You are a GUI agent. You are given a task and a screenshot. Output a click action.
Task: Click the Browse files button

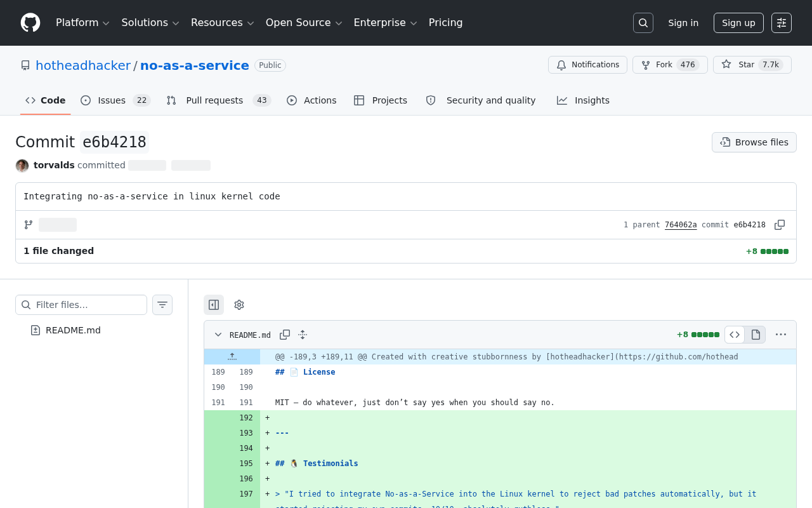(x=754, y=142)
